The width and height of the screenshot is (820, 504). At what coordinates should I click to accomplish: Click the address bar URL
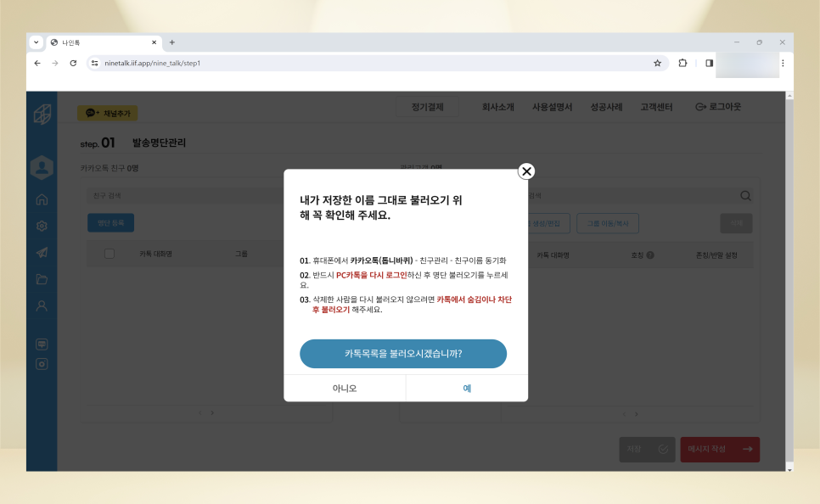point(152,64)
